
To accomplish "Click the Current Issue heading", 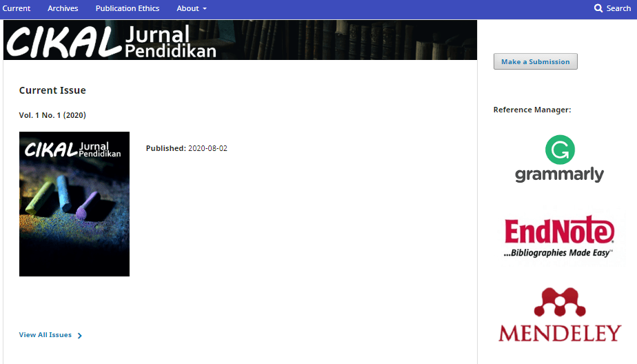I will [x=52, y=90].
